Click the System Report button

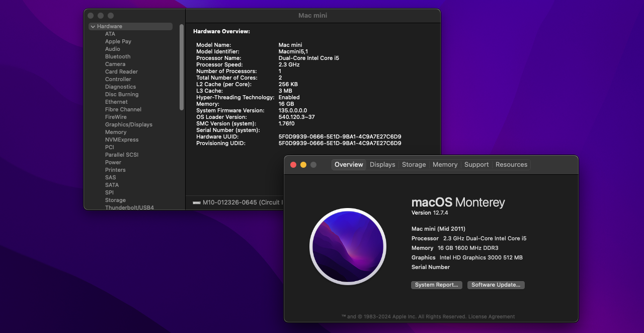436,285
